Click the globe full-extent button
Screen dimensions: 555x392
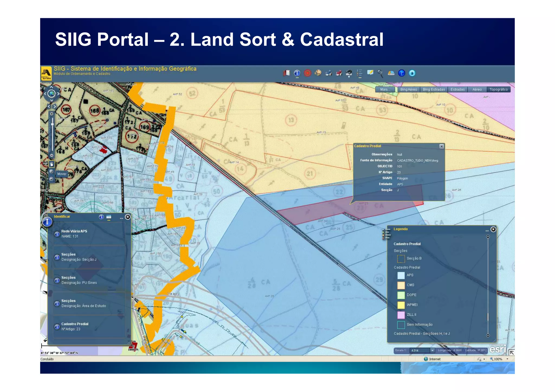pyautogui.click(x=51, y=94)
